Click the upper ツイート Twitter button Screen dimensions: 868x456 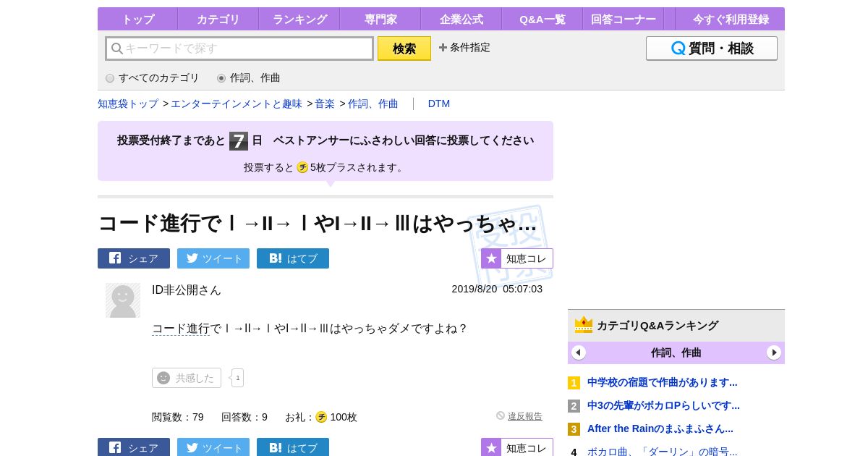click(x=213, y=258)
